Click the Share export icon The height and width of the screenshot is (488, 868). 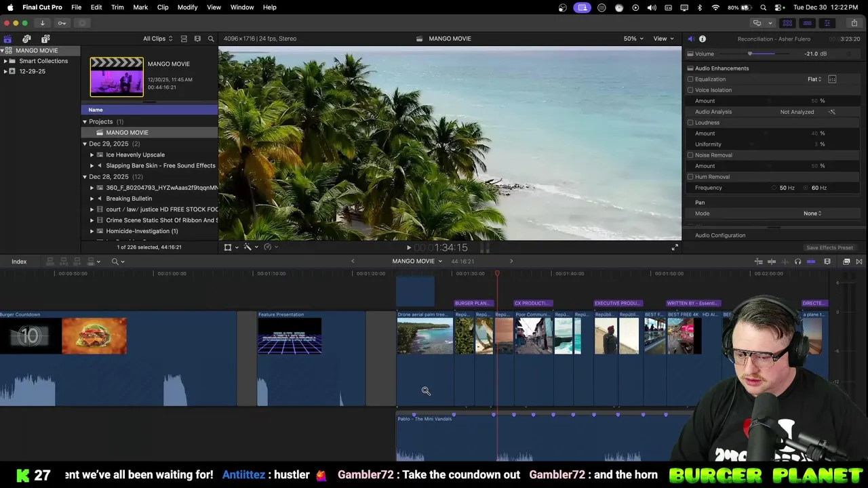tap(854, 23)
